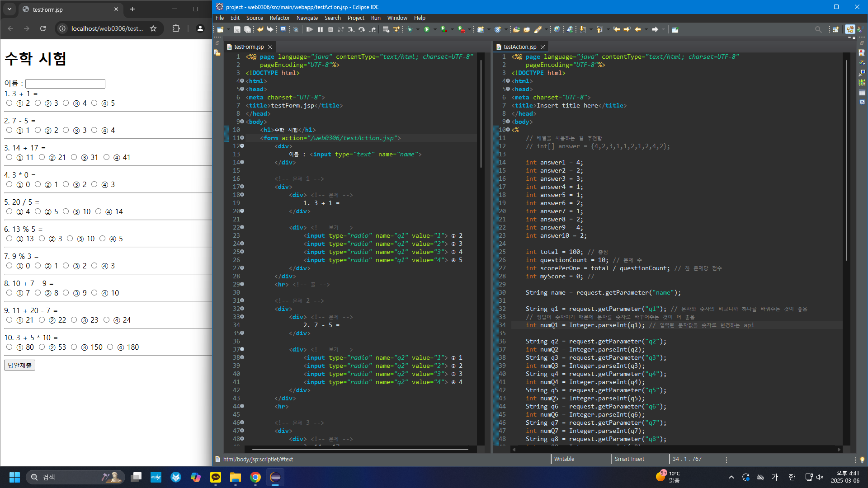This screenshot has width=868, height=488.
Task: Select answer ④ 41 for question 3
Action: pos(106,157)
